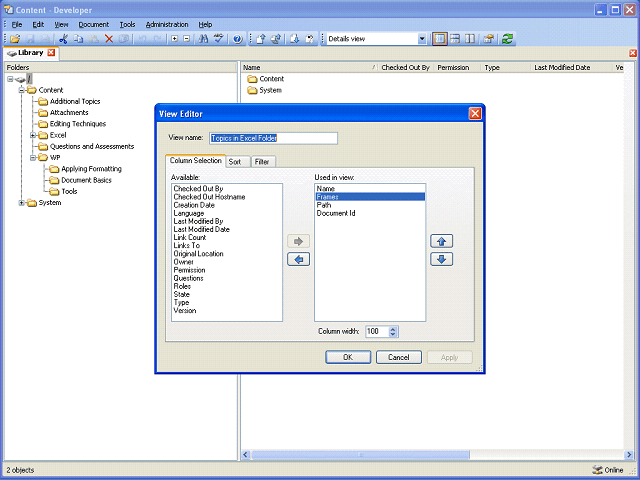The image size is (640, 480).
Task: Open the Administration menu
Action: tap(167, 24)
